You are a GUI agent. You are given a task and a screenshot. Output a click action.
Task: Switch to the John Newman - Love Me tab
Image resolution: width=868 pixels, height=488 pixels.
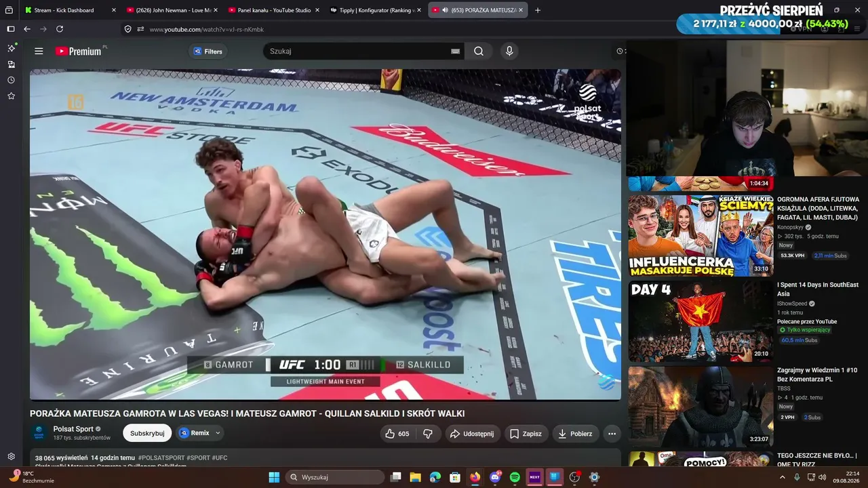pos(171,10)
